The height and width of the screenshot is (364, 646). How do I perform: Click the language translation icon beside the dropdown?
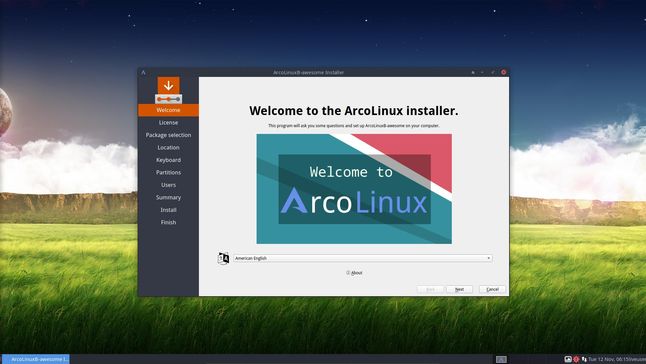click(x=223, y=258)
